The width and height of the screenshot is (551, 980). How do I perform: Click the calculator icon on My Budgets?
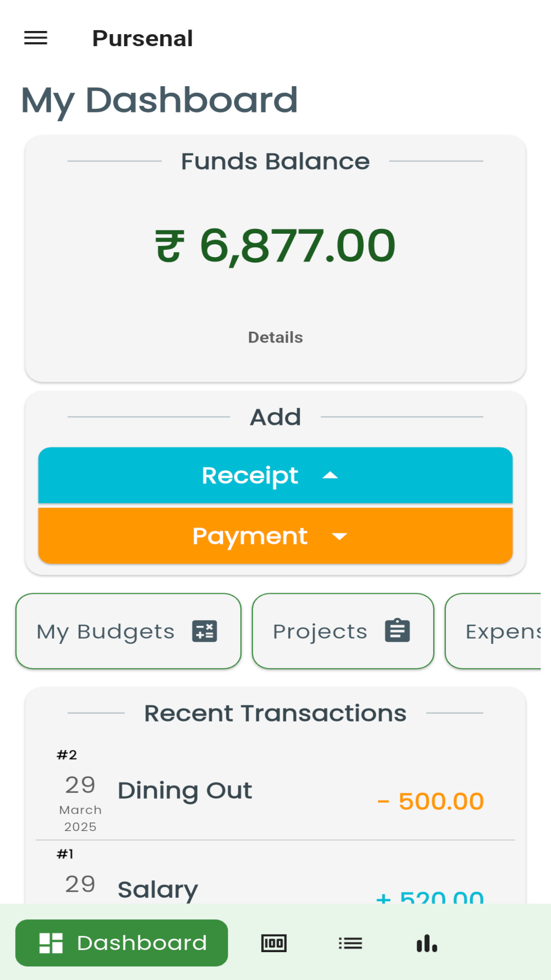click(x=205, y=631)
